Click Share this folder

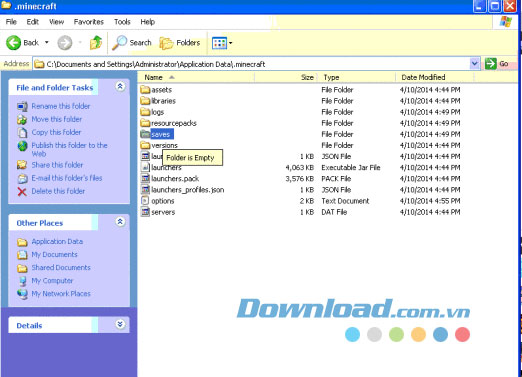pyautogui.click(x=57, y=165)
